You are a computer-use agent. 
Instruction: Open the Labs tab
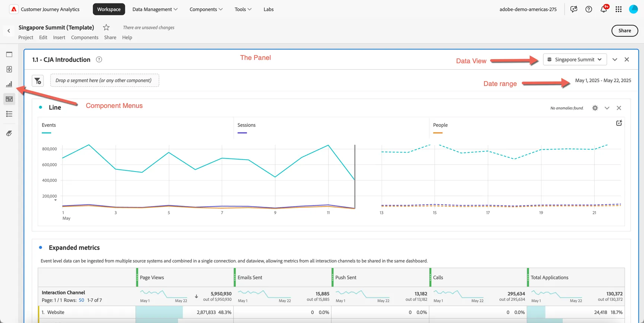269,9
